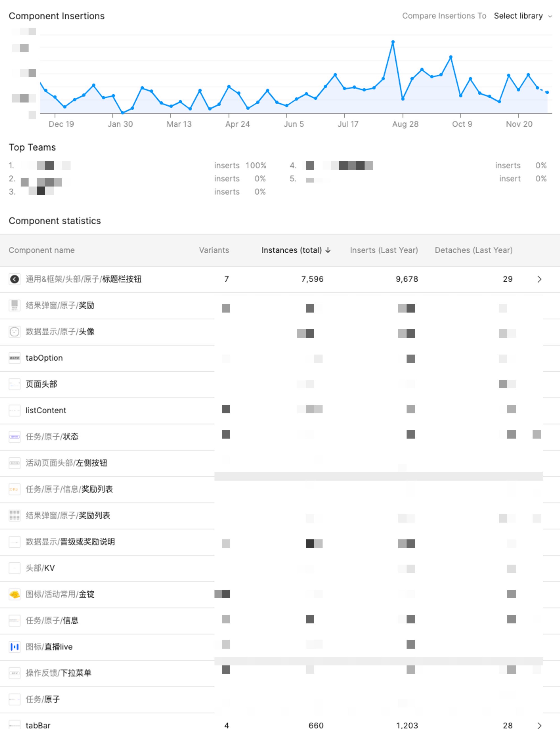The width and height of the screenshot is (560, 729).
Task: Click the 1,203 inserts value in tabBar row
Action: pos(407,725)
